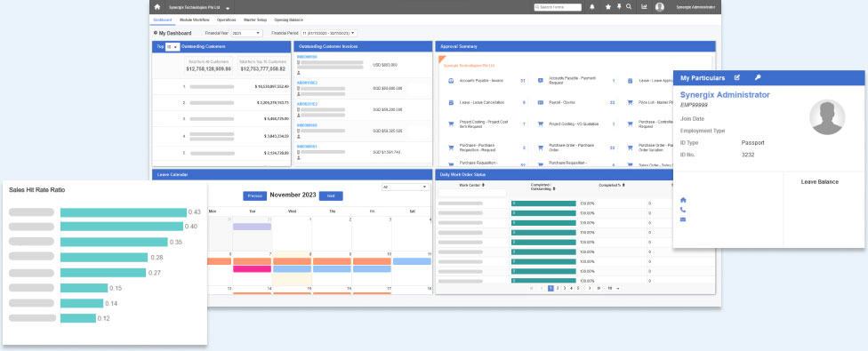
Task: Jump to last page in Work Order Status
Action: [599, 289]
